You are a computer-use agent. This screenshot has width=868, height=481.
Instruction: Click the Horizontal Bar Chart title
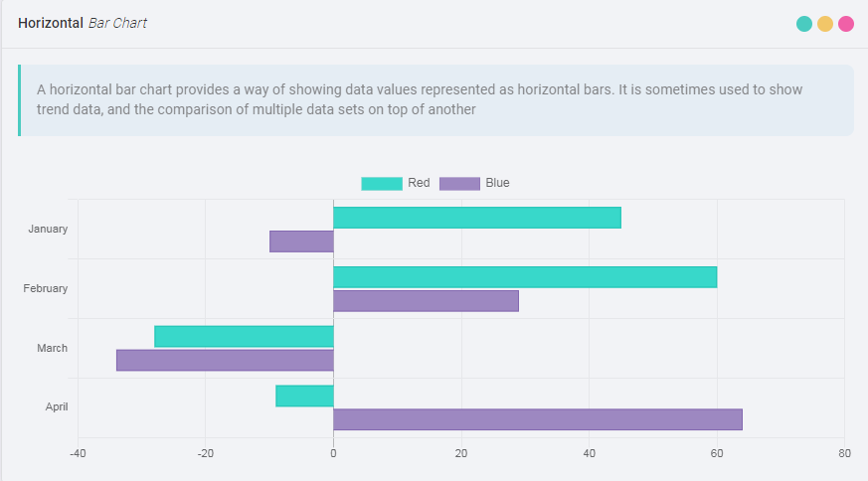83,23
